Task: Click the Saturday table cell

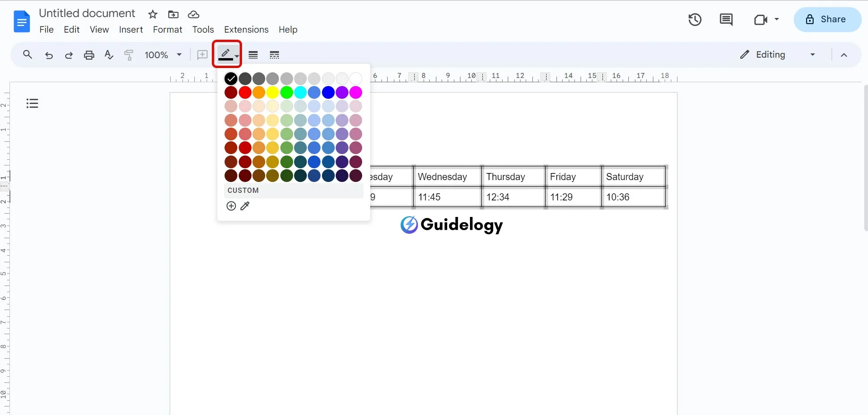Action: pos(634,177)
